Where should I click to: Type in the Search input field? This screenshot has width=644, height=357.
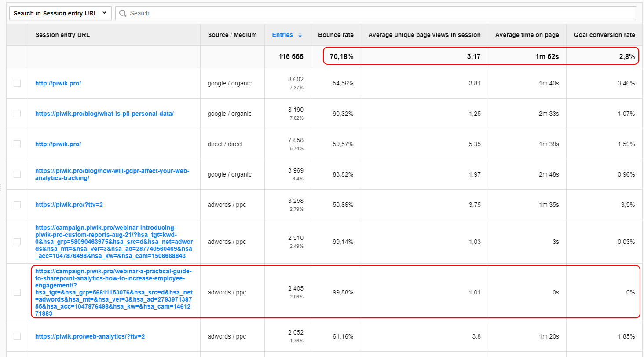pos(378,13)
